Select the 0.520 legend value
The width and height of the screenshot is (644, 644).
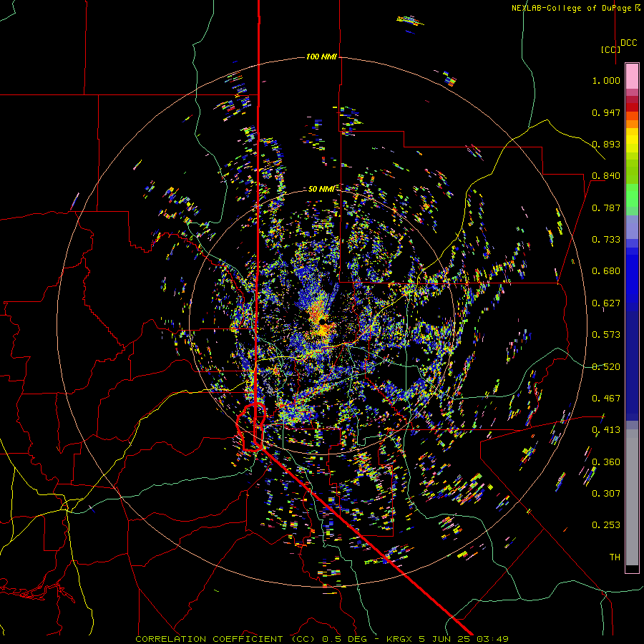click(x=606, y=366)
